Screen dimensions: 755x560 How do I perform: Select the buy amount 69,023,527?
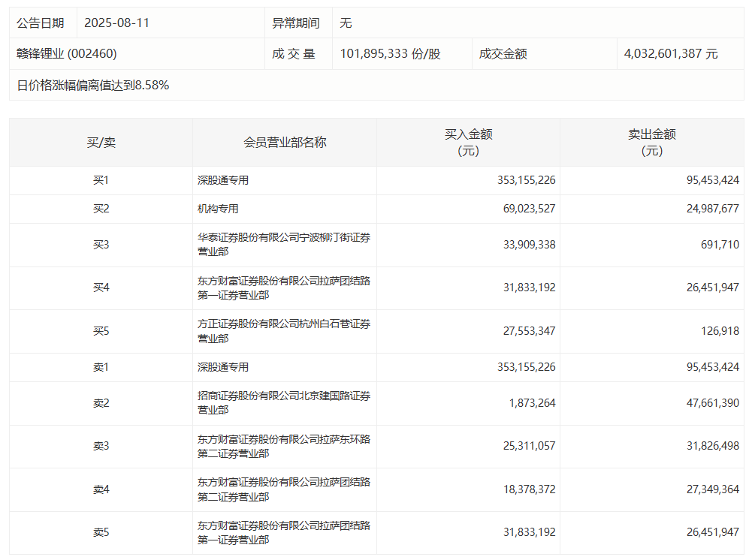click(526, 209)
